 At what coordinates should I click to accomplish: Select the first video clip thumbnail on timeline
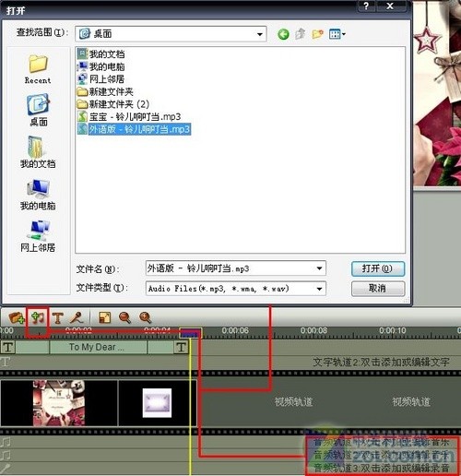pos(59,403)
